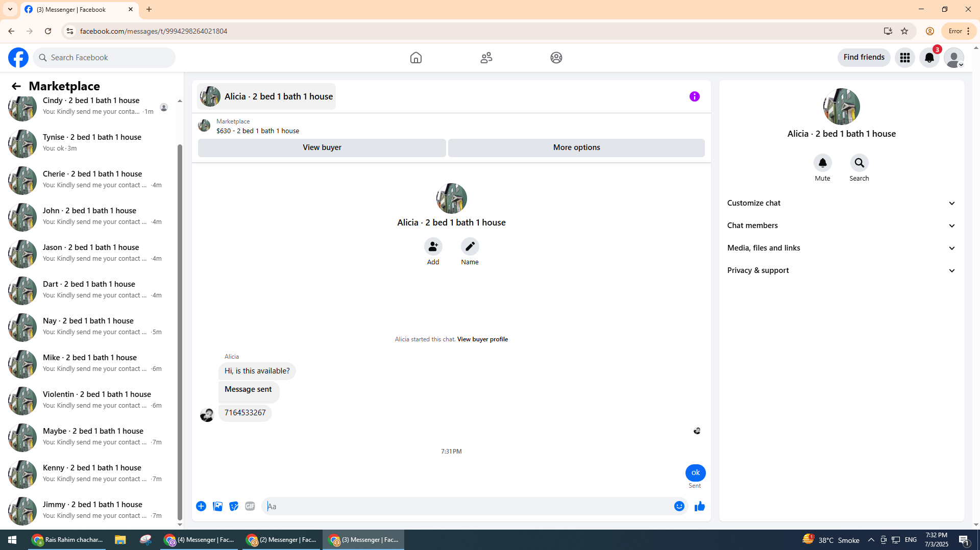Switch to (4) Messenger taskbar window
Viewport: 980px width, 550px height.
(x=199, y=540)
